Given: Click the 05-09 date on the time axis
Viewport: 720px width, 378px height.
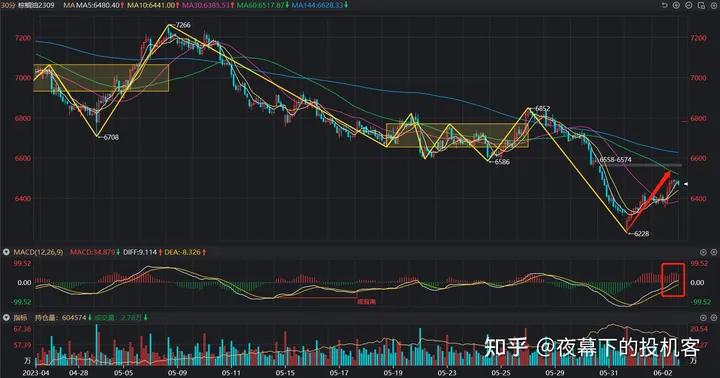Looking at the screenshot, I should coord(177,373).
